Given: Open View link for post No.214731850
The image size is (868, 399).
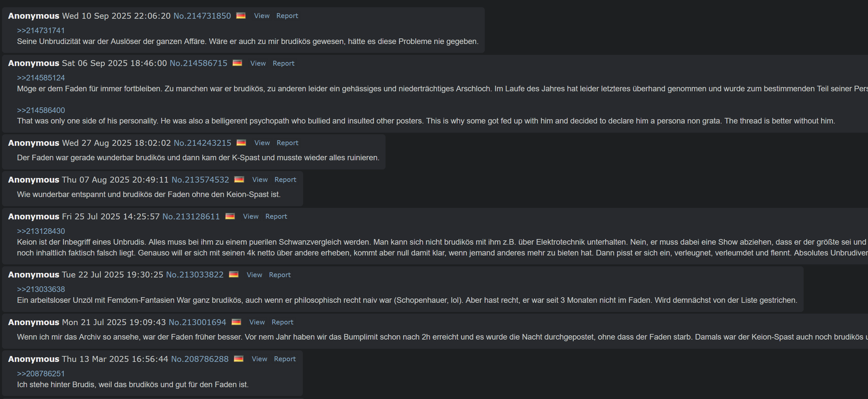Looking at the screenshot, I should coord(261,16).
